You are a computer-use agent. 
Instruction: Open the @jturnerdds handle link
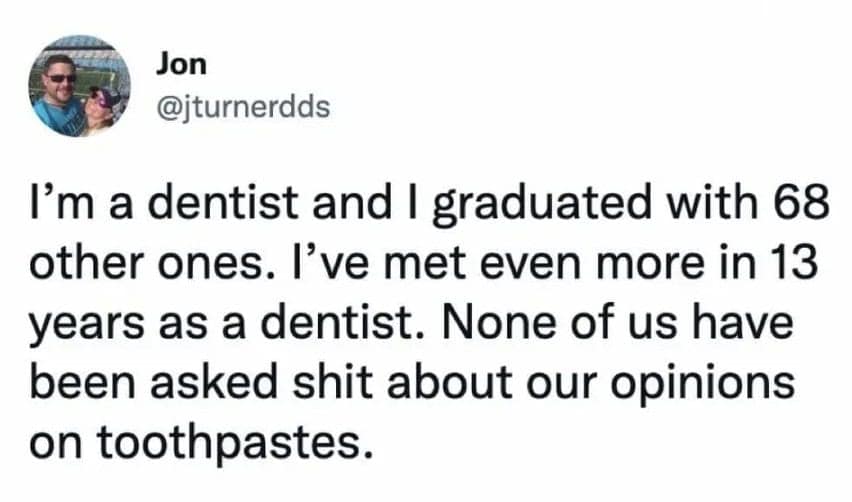tap(242, 107)
